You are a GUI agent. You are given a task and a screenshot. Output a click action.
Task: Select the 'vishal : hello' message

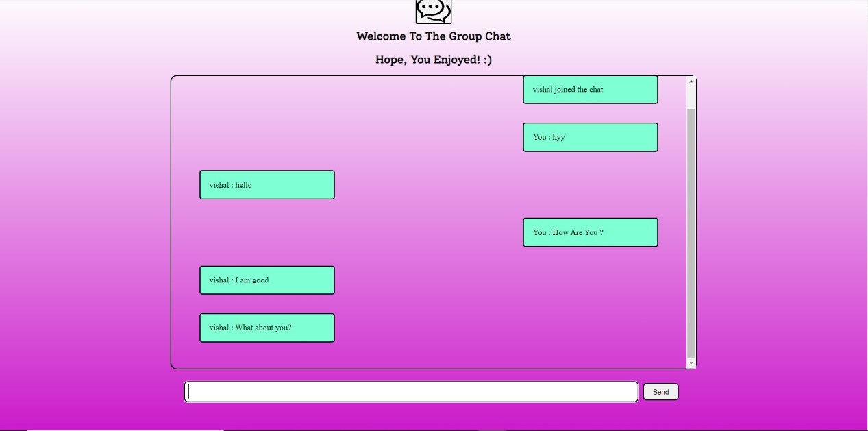pos(266,184)
